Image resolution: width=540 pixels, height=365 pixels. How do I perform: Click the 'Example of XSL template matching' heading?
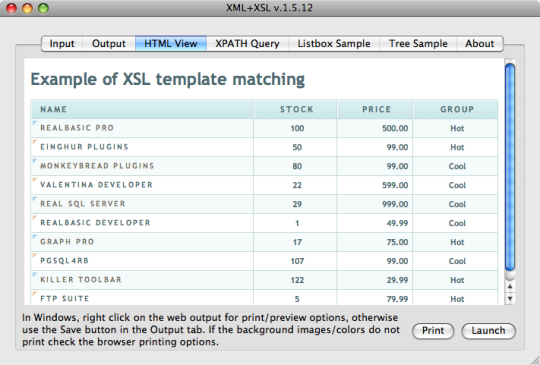coord(168,79)
